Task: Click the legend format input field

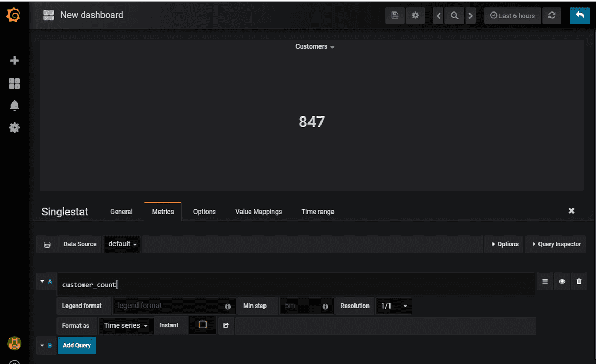Action: 167,306
